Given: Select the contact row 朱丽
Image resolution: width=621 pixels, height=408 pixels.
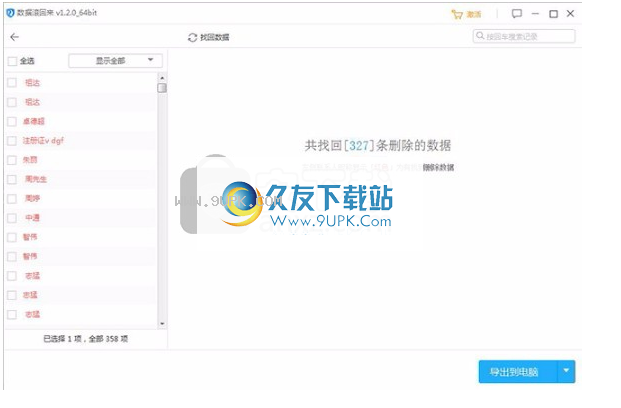Looking at the screenshot, I should click(x=81, y=160).
